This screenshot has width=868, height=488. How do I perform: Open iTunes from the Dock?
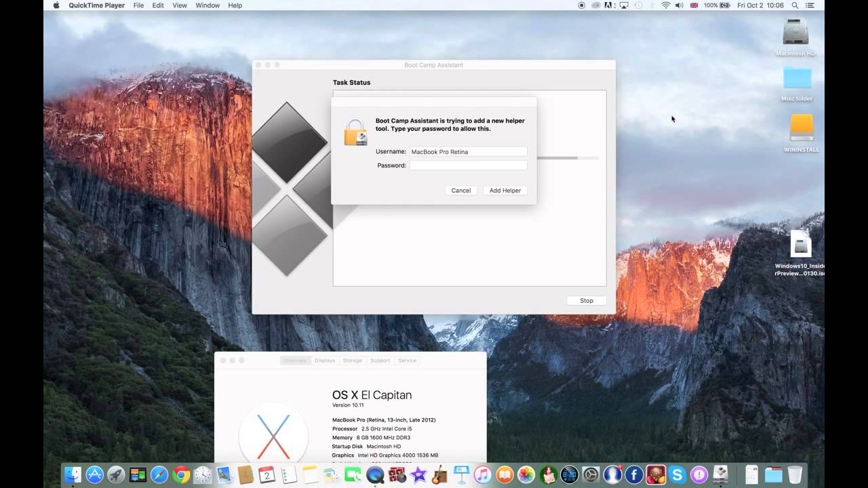(483, 474)
